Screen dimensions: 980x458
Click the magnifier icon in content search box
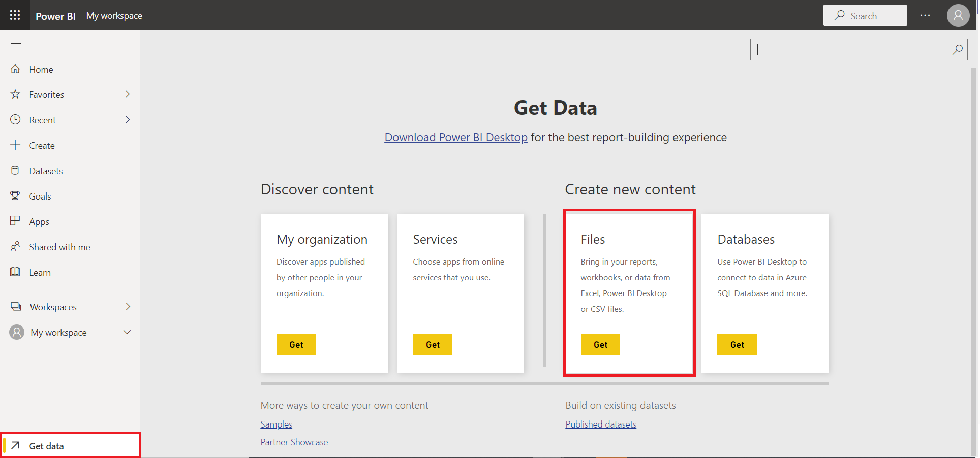[958, 49]
